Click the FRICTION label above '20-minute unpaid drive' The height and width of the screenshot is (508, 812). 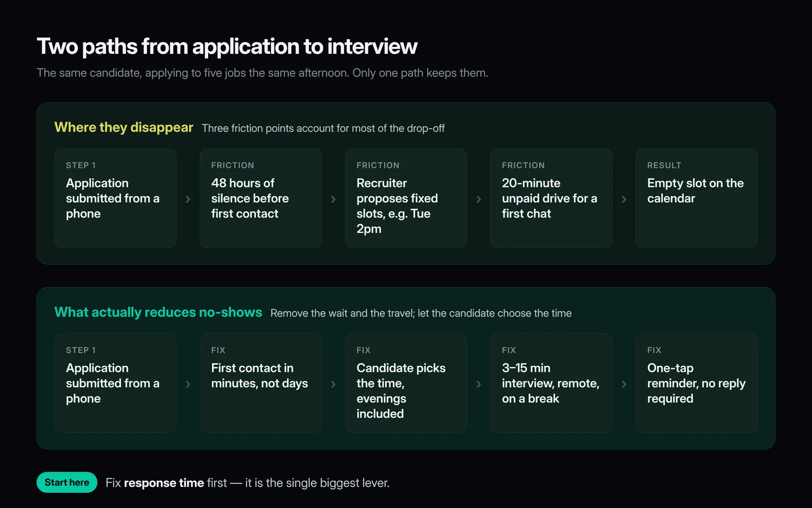pyautogui.click(x=523, y=165)
